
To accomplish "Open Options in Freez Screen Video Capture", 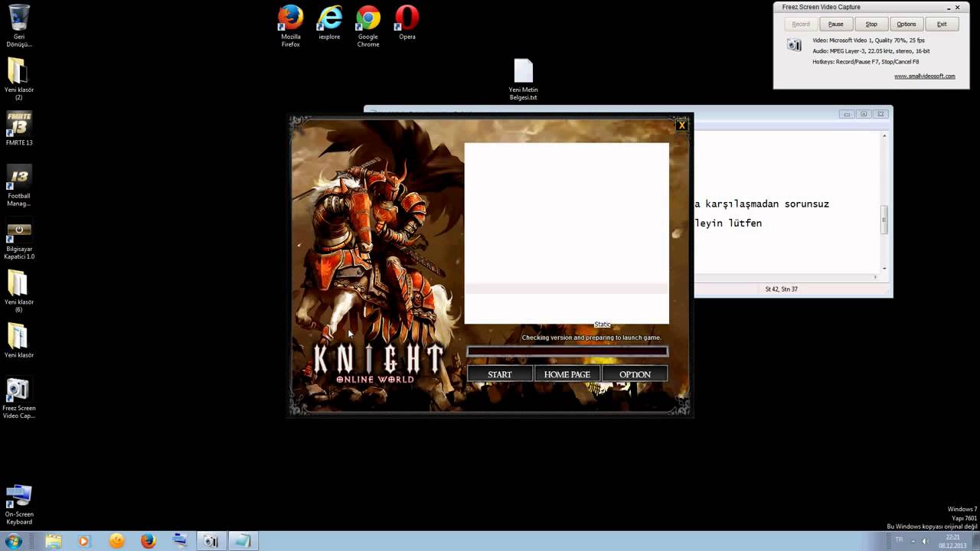I will point(906,24).
